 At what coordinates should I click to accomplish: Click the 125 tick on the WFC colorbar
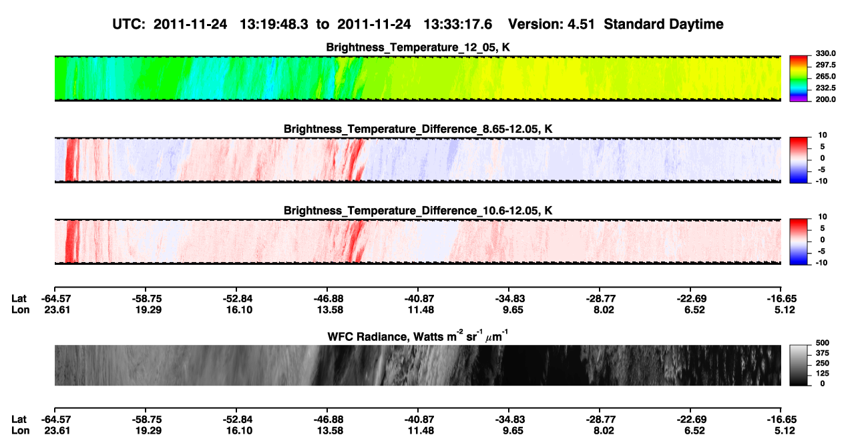[x=822, y=373]
